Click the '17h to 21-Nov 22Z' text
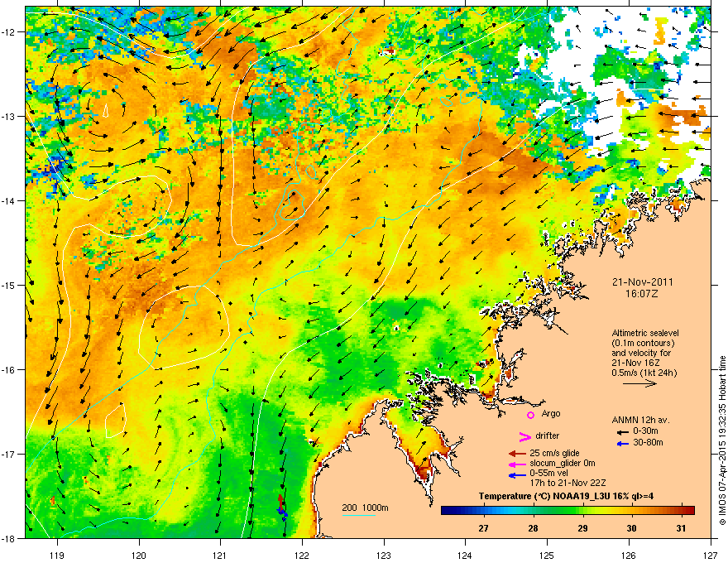The width and height of the screenshot is (728, 563). click(x=568, y=483)
